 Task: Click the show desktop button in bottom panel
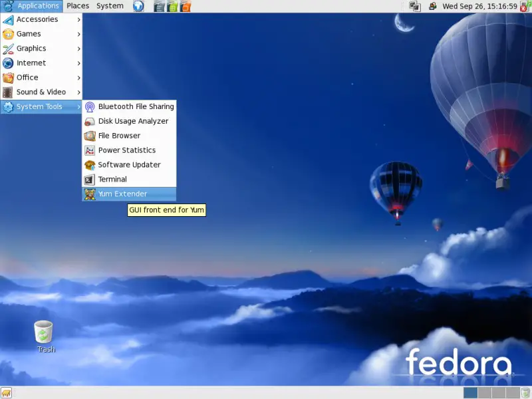(x=7, y=393)
